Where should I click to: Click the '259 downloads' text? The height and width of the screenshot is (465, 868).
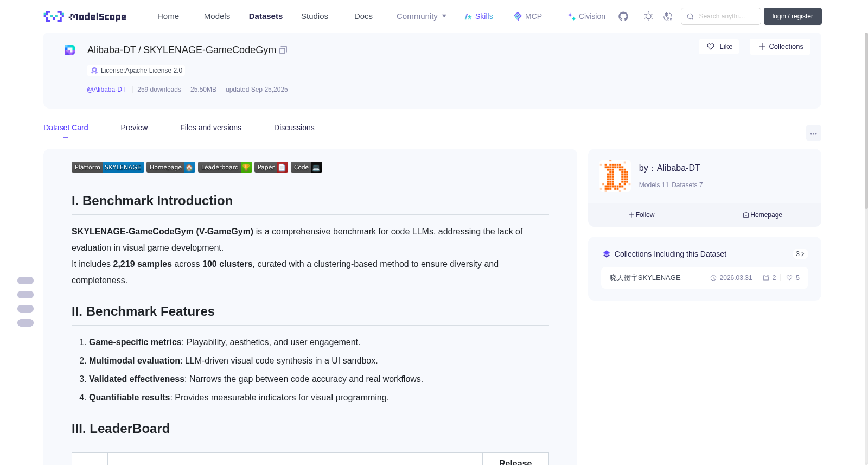159,90
